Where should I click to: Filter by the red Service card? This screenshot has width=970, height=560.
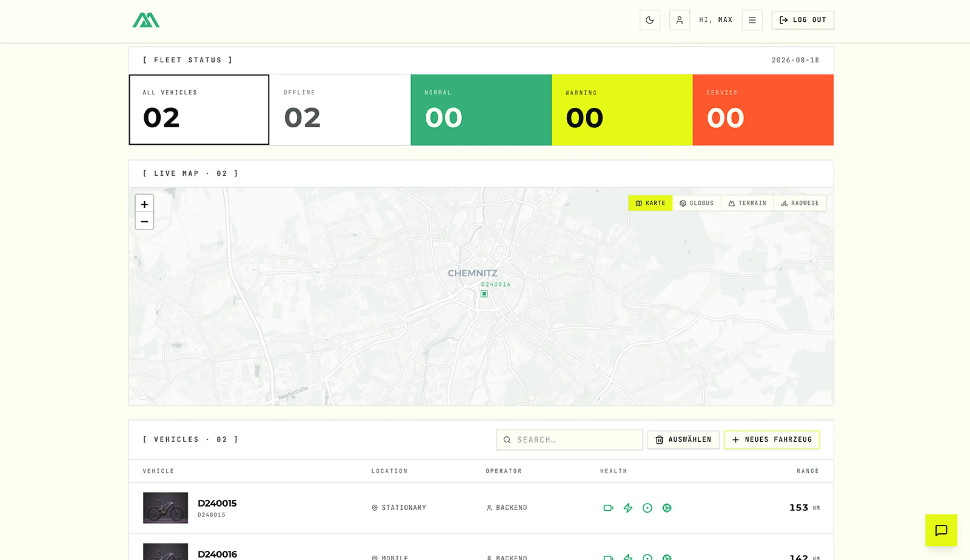tap(763, 110)
